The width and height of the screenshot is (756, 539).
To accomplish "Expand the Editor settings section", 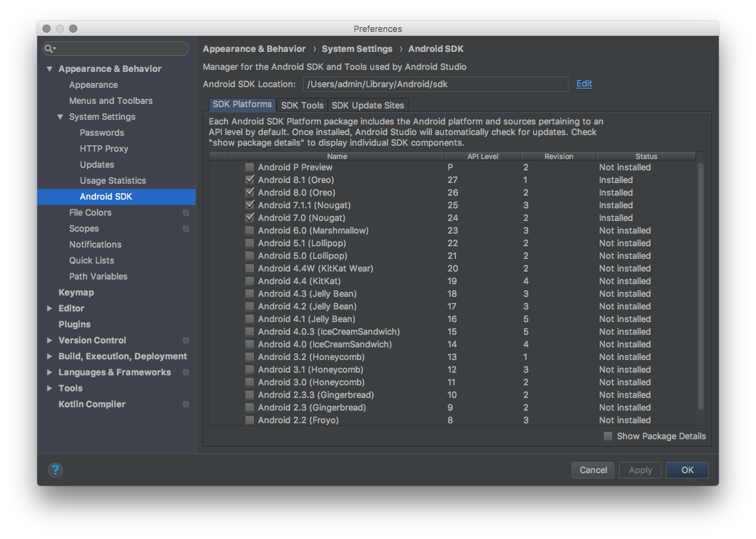I will click(x=50, y=309).
